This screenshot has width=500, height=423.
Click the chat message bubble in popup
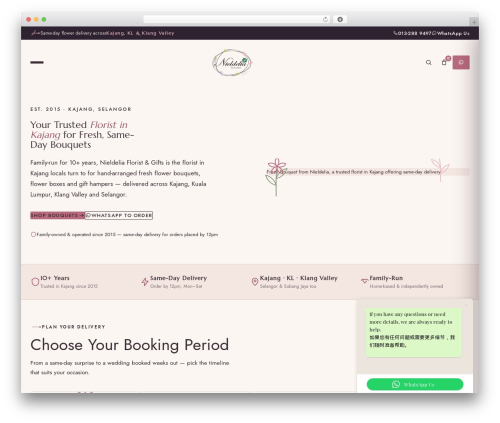pos(414,332)
